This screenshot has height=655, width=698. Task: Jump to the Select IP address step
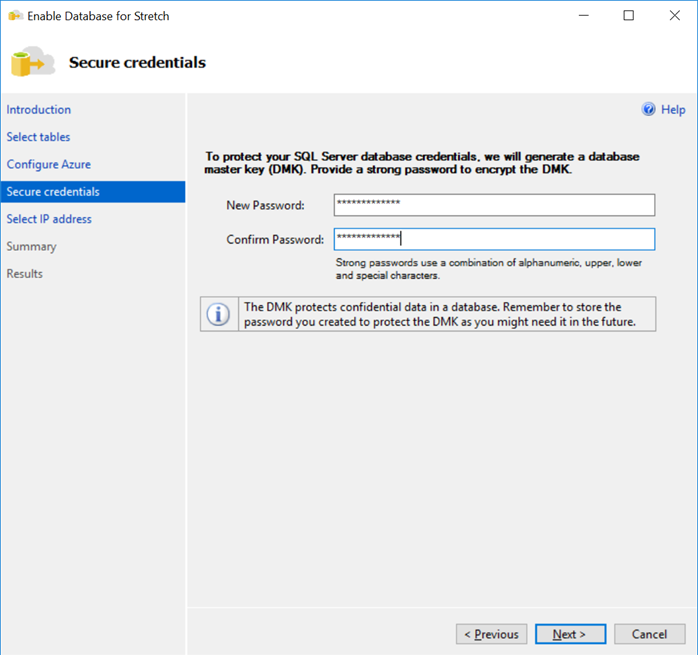[49, 219]
